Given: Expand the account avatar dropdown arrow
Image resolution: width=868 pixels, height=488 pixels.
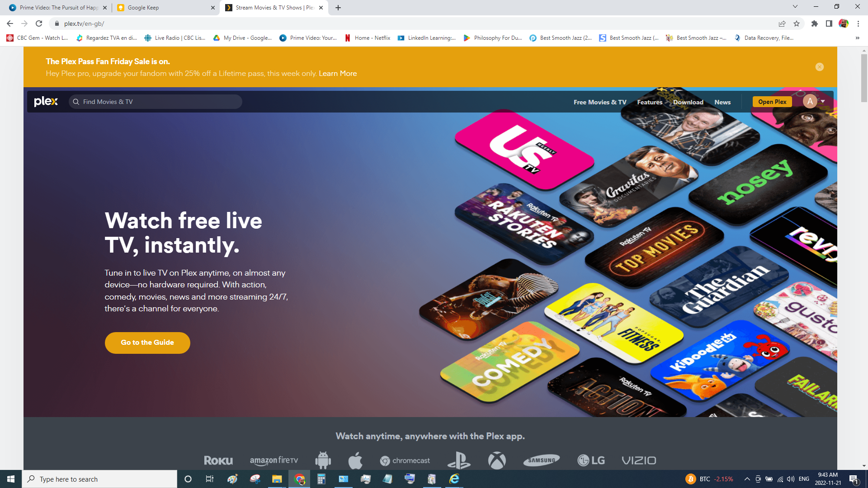Looking at the screenshot, I should coord(823,101).
